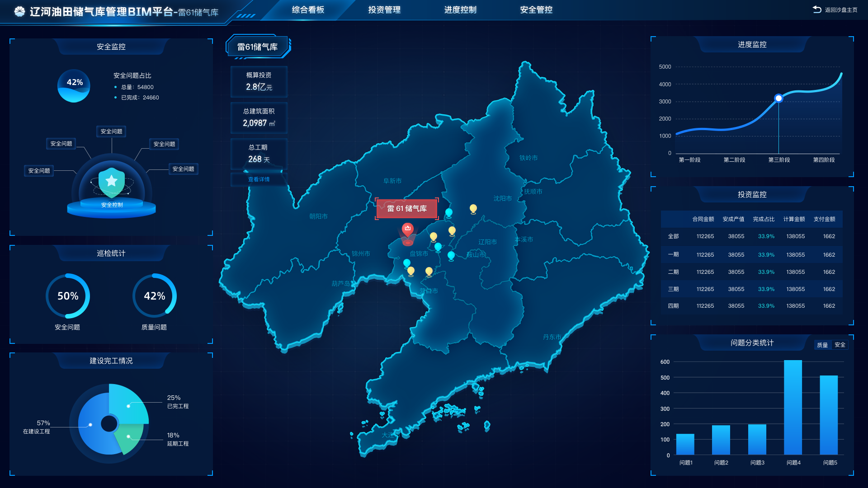Click the shield star 安全控制 icon
The width and height of the screenshot is (868, 488).
point(111,182)
